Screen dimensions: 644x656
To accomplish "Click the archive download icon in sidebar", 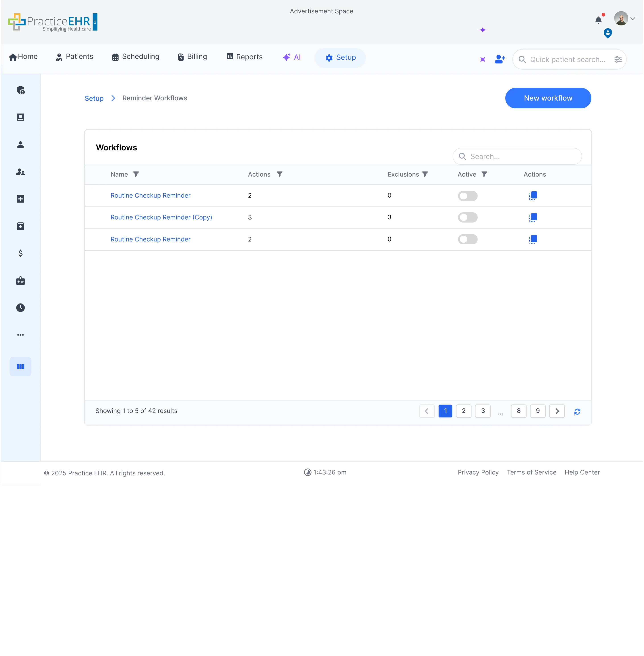I will [x=21, y=226].
